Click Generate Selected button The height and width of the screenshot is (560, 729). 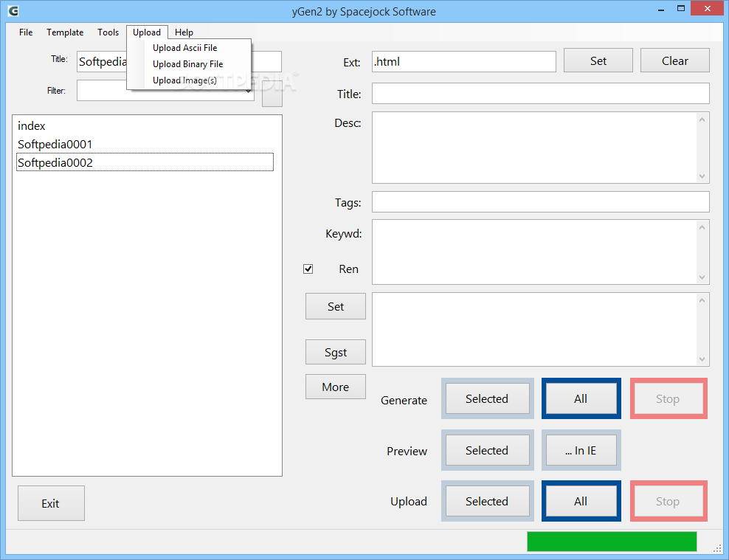[x=487, y=398]
